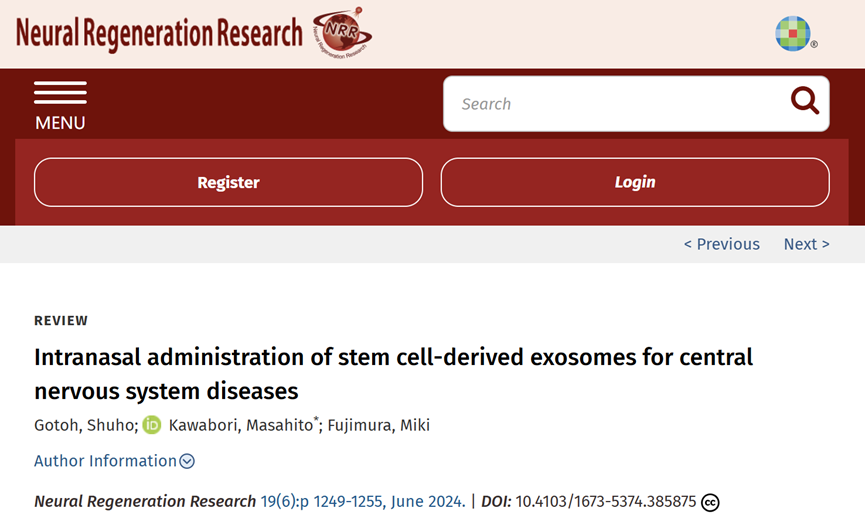The height and width of the screenshot is (525, 865).
Task: Expand the Author Information chevron
Action: (x=187, y=461)
